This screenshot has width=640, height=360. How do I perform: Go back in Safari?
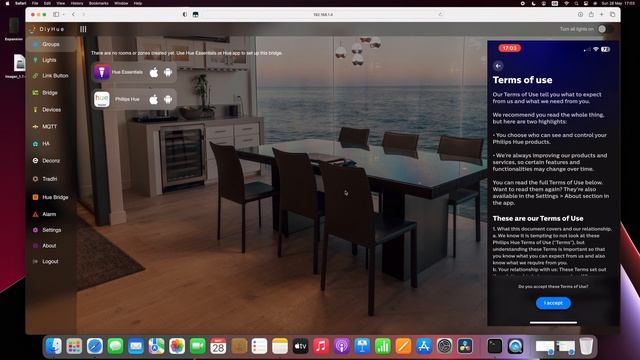[73, 14]
